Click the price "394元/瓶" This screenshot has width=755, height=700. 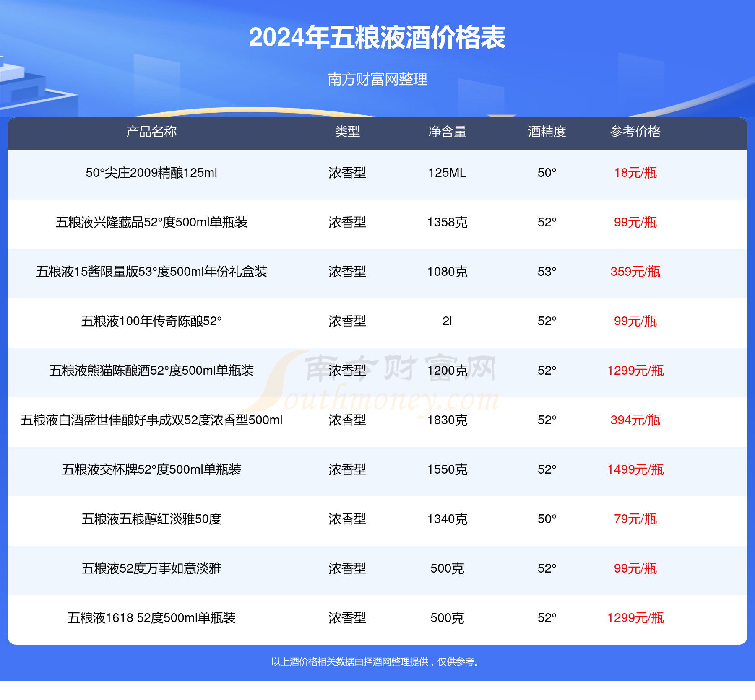click(635, 420)
